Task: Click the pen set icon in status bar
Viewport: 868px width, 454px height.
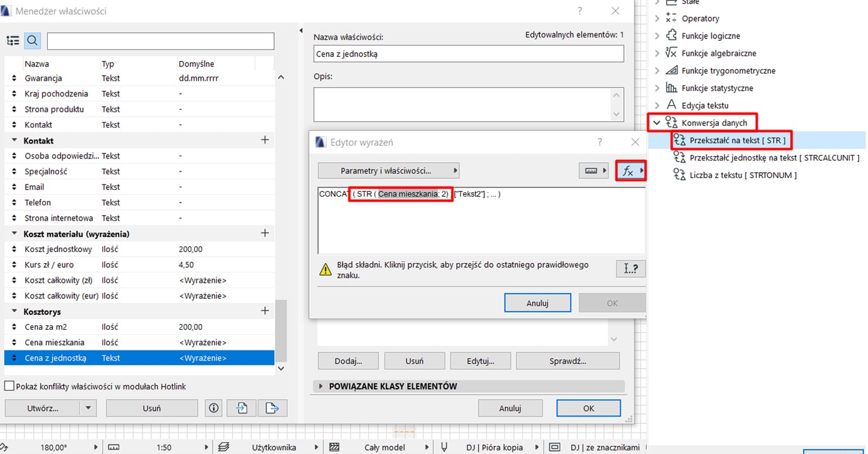Action: 444,447
